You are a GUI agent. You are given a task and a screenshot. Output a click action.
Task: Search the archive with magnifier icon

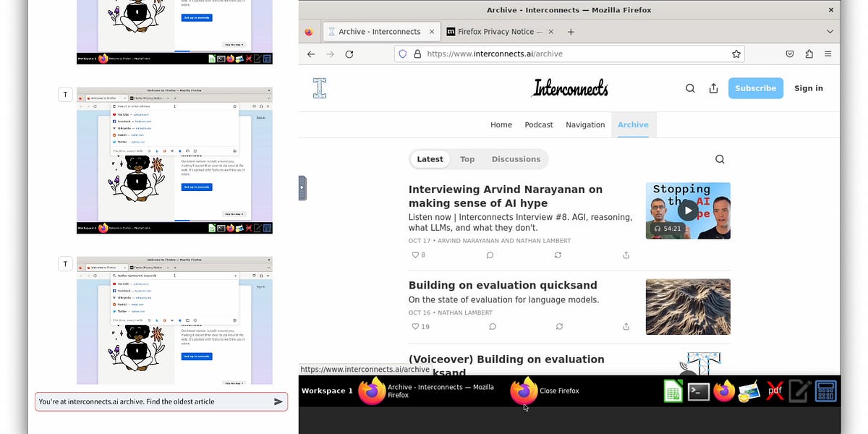tap(720, 159)
